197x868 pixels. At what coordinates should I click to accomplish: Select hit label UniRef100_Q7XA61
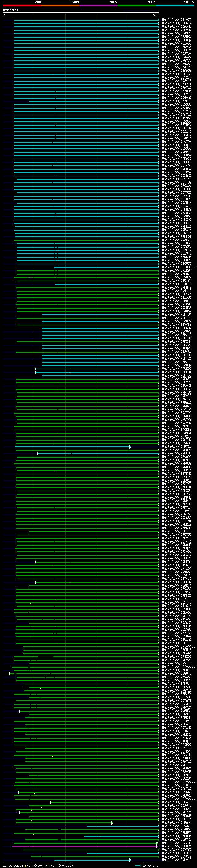coord(177,108)
